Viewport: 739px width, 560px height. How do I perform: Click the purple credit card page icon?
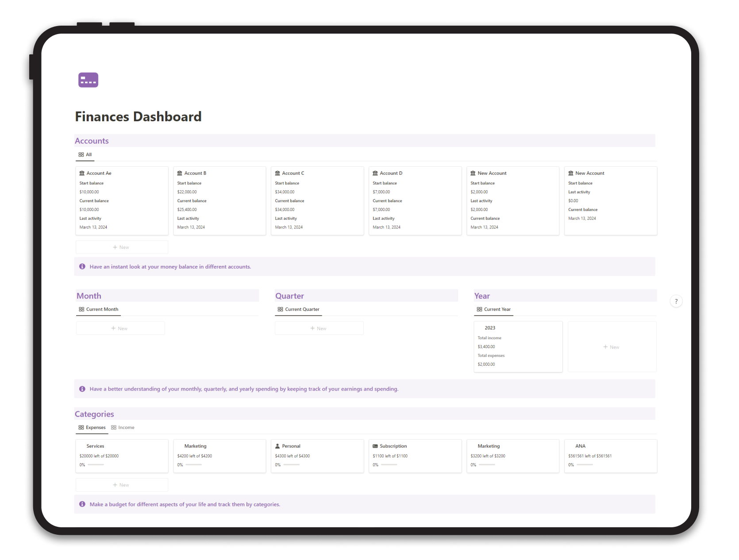tap(88, 80)
